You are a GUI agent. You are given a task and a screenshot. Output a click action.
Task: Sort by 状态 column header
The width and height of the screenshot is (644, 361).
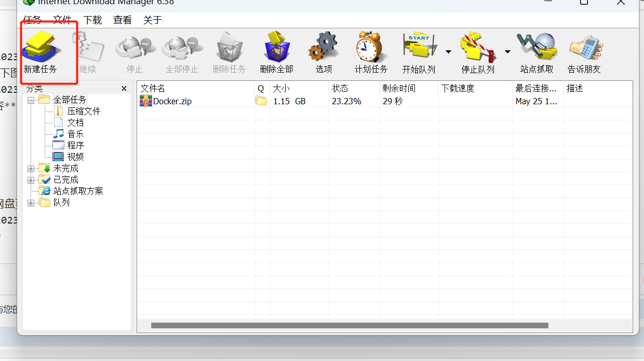pyautogui.click(x=354, y=88)
